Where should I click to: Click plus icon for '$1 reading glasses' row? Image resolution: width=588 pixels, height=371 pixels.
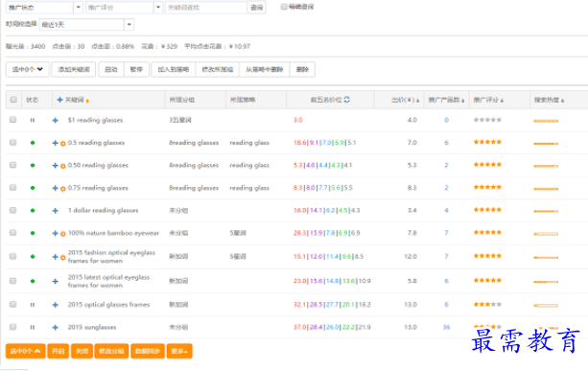(x=55, y=120)
